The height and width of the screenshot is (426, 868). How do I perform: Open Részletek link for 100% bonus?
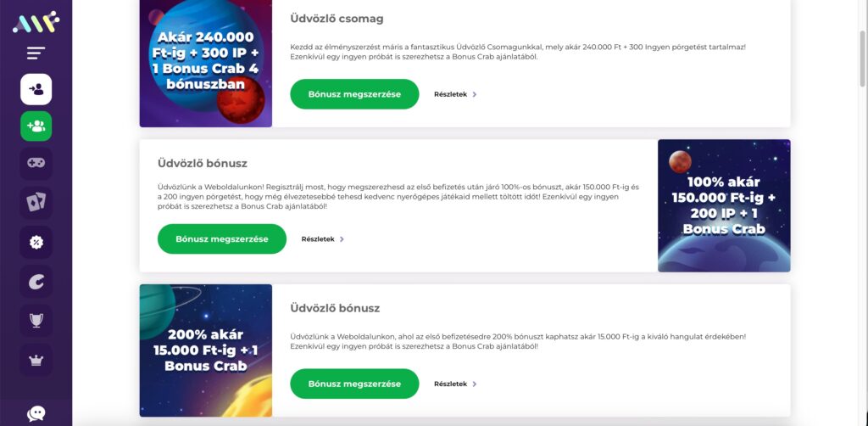tap(323, 239)
